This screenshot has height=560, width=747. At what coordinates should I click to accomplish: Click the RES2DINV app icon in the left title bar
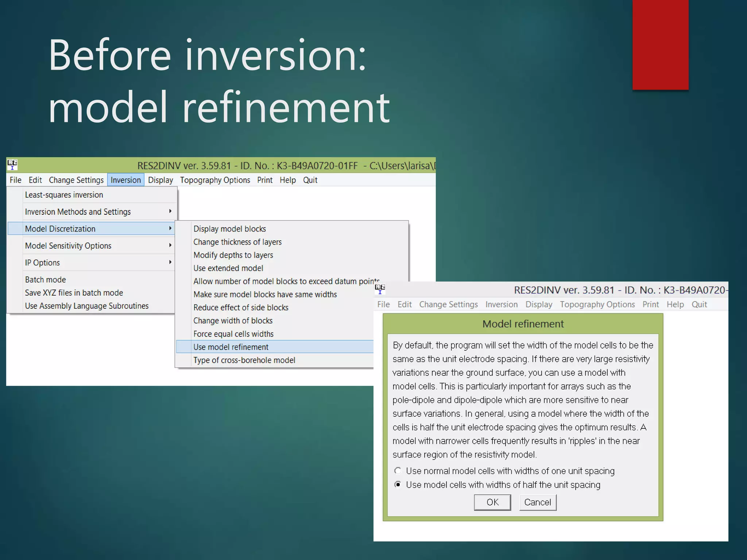click(x=12, y=165)
